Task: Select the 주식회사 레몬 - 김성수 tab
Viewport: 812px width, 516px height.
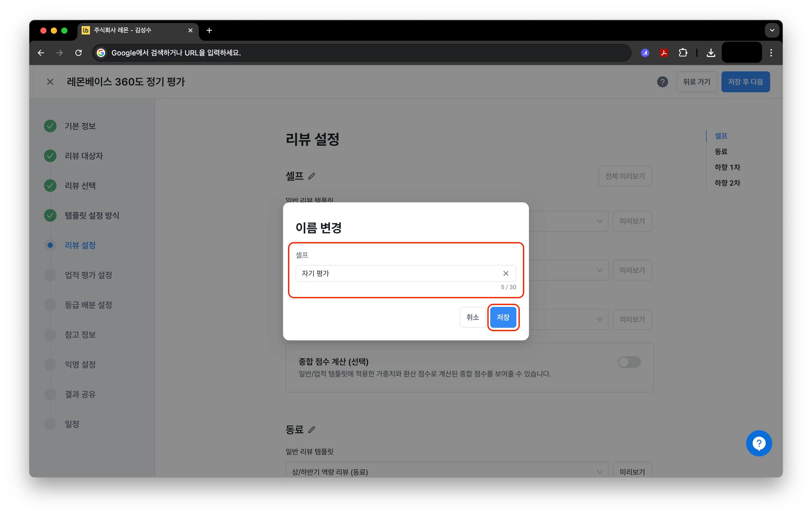Action: pos(138,30)
